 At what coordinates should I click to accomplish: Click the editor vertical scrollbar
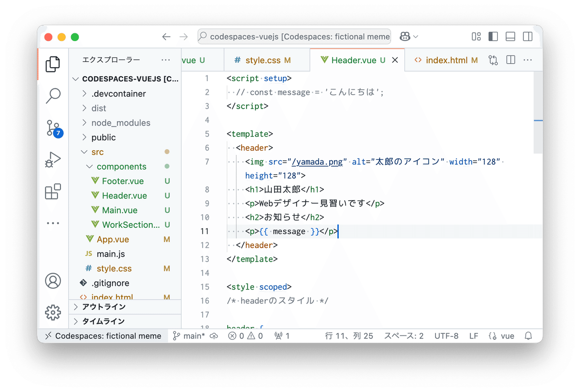[x=538, y=113]
